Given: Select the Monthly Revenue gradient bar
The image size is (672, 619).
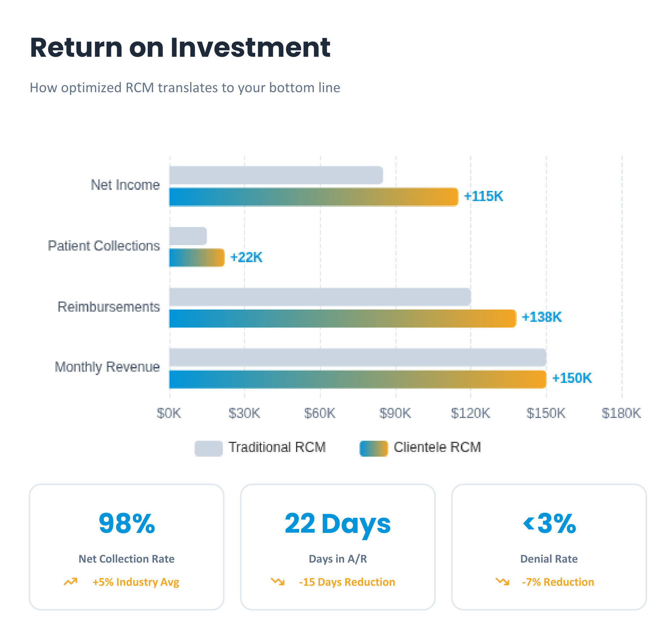Looking at the screenshot, I should point(357,379).
